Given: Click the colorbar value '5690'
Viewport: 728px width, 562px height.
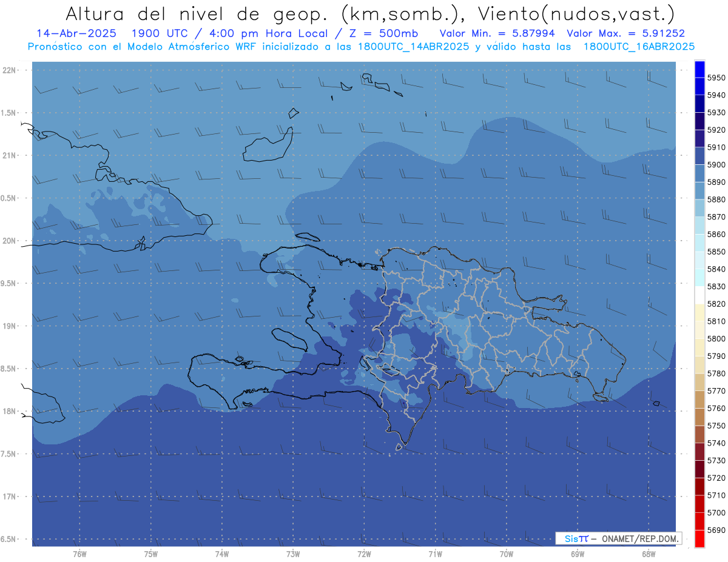Looking at the screenshot, I should 716,530.
